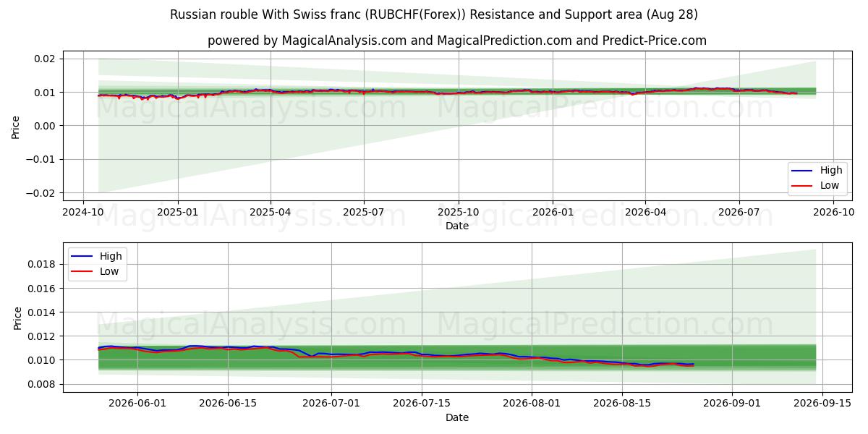Click the bottom chart x-axis label 2026-06-15
This screenshot has width=868, height=434.
coord(228,404)
